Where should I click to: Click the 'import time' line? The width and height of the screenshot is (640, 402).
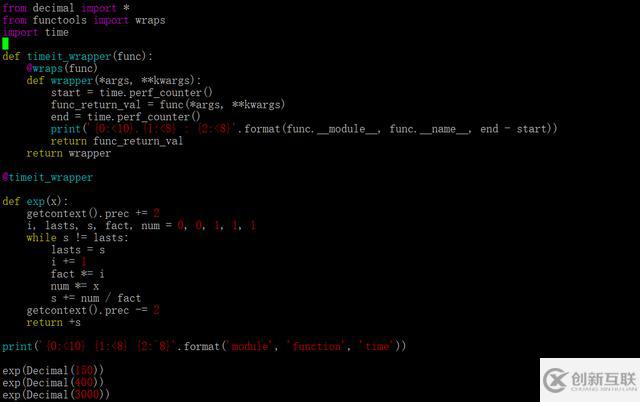36,32
